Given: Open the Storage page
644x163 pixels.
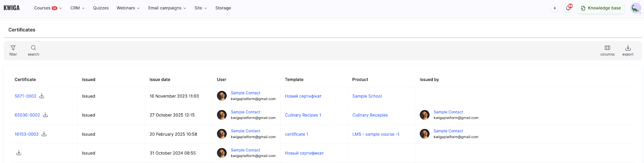Looking at the screenshot, I should pos(223,8).
